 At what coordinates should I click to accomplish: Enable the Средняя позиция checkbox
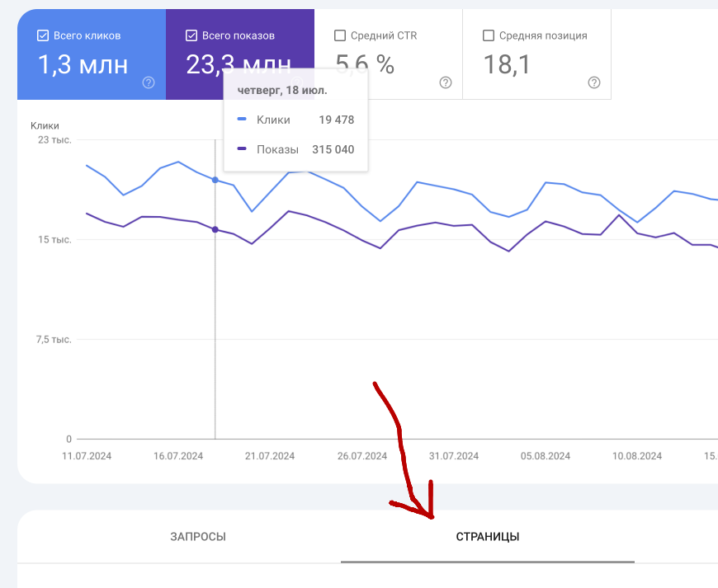point(489,35)
